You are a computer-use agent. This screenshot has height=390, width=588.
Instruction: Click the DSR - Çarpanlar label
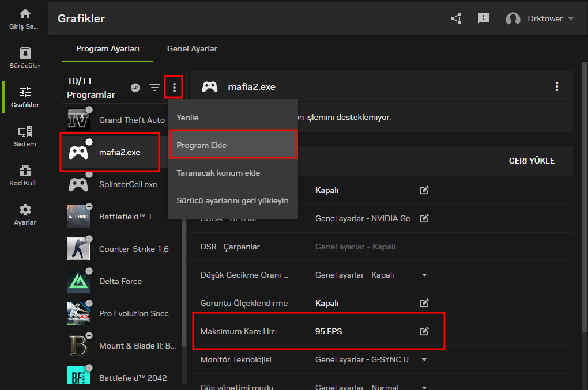pos(230,247)
